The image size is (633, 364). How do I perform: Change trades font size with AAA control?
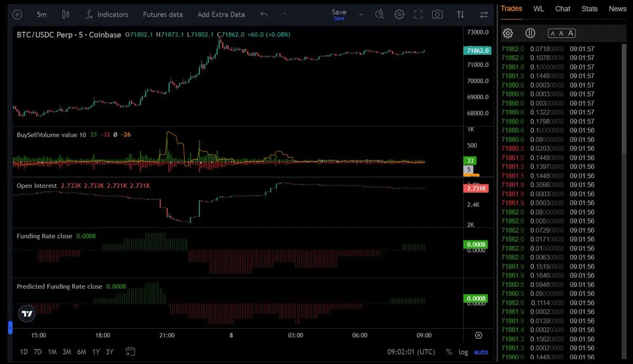(x=561, y=33)
